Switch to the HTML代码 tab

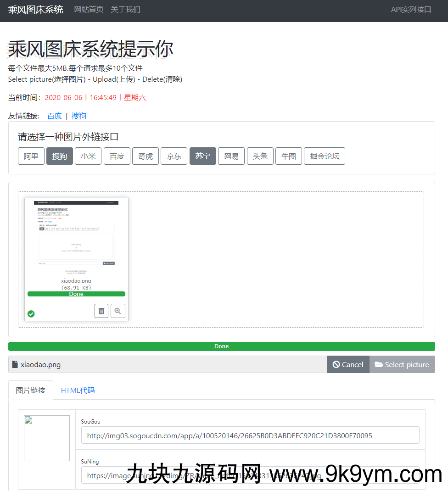coord(78,391)
